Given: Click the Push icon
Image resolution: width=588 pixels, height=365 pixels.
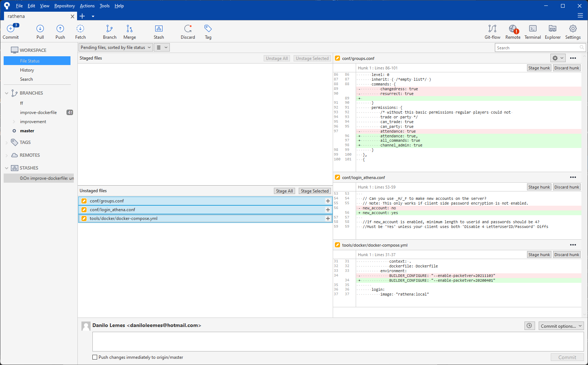Looking at the screenshot, I should click(60, 31).
